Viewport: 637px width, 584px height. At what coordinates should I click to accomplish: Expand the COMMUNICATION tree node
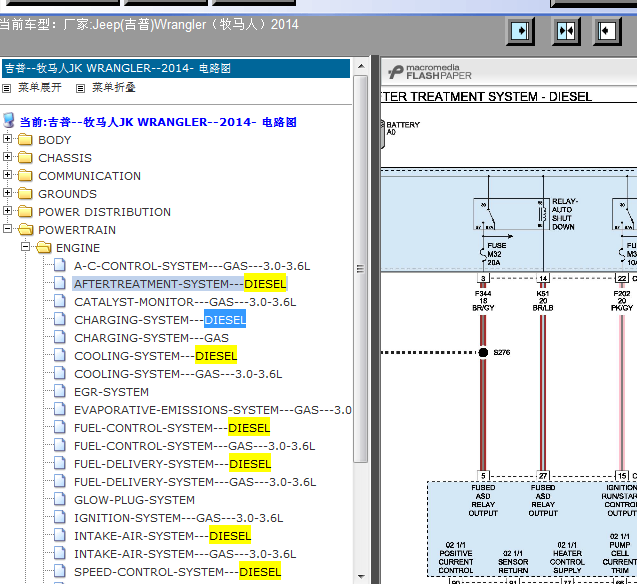pyautogui.click(x=7, y=175)
